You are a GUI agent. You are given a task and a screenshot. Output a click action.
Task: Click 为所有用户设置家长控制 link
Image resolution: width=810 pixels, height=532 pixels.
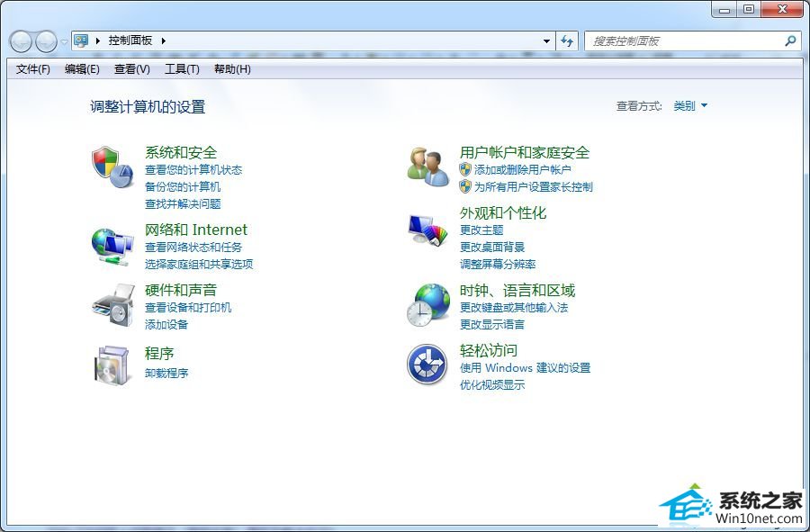click(533, 186)
